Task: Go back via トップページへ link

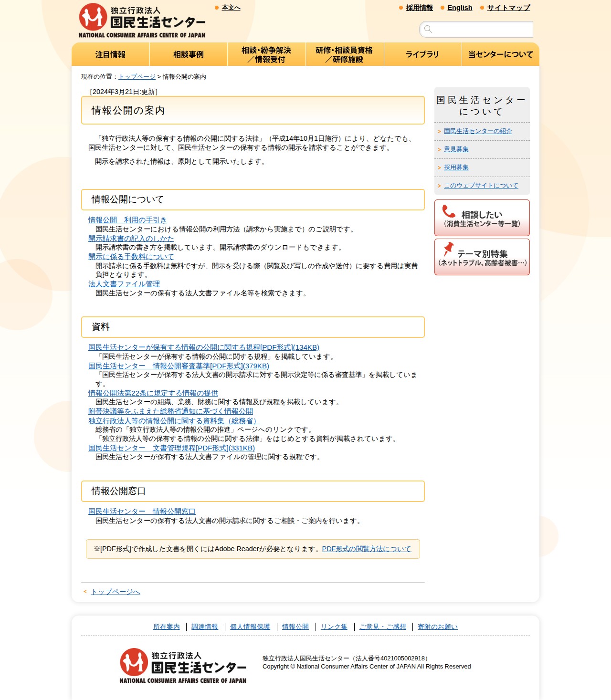Action: pos(116,592)
